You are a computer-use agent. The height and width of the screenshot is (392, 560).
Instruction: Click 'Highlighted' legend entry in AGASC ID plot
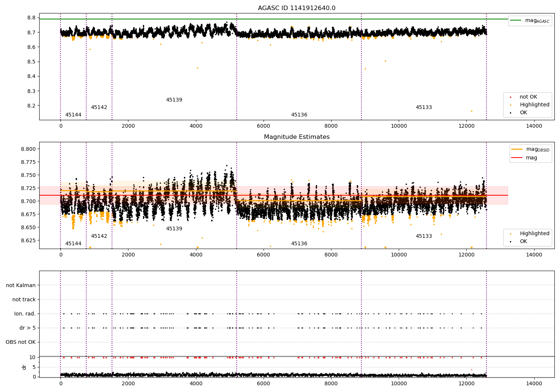(x=534, y=105)
